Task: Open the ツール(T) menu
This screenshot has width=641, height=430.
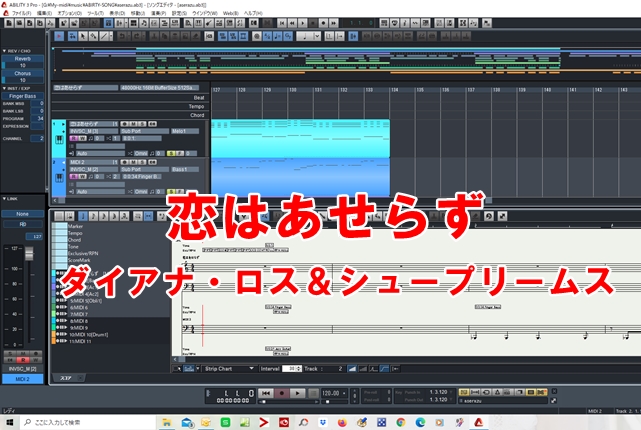Action: pyautogui.click(x=95, y=13)
